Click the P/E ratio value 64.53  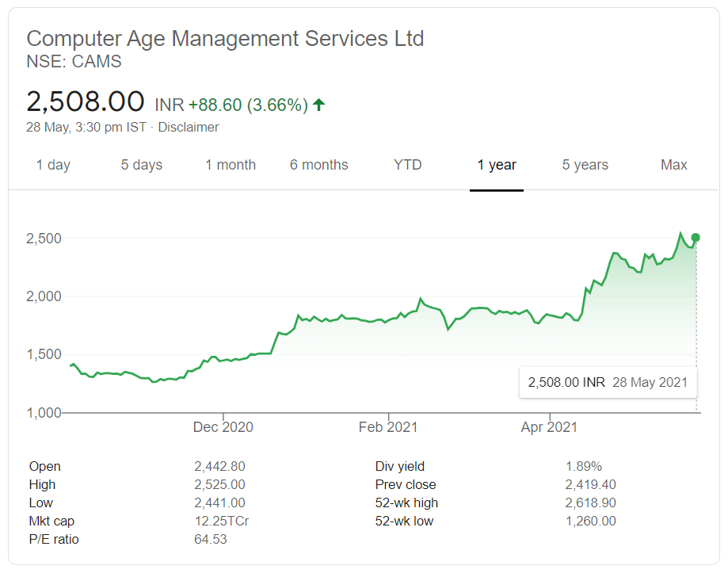211,540
